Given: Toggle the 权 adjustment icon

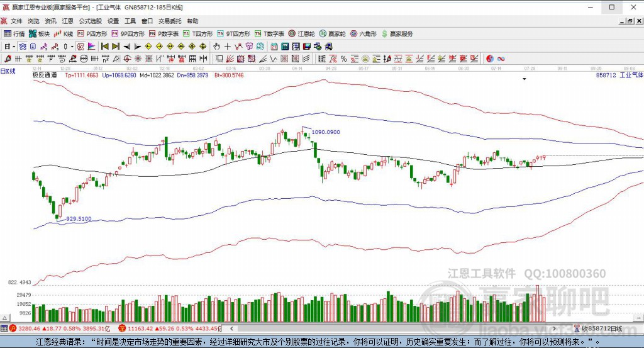Looking at the screenshot, I should click(x=80, y=47).
